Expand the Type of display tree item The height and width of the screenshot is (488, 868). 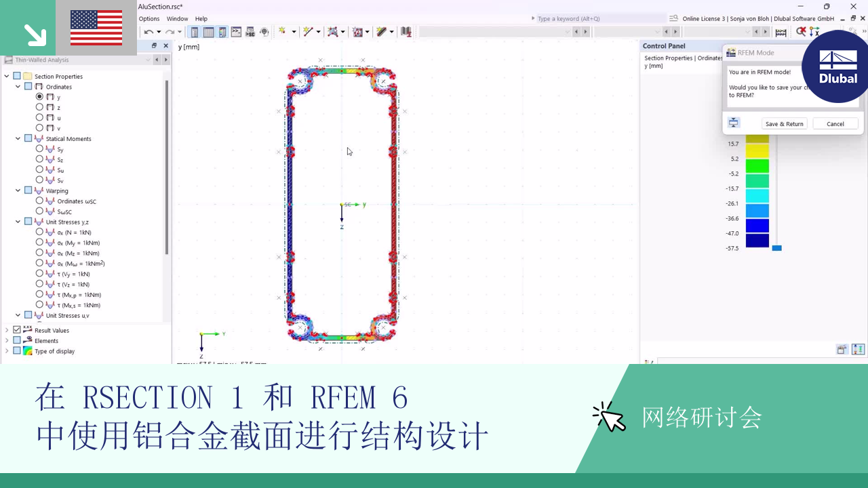point(7,351)
